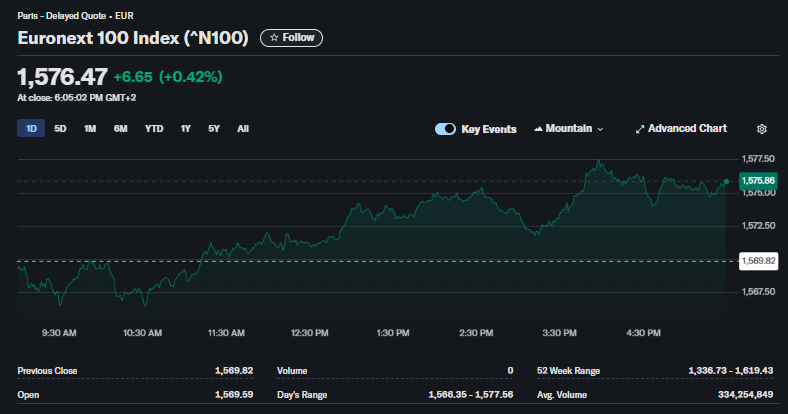Select the YTD range tab
Image resolution: width=788 pixels, height=414 pixels.
click(x=154, y=129)
